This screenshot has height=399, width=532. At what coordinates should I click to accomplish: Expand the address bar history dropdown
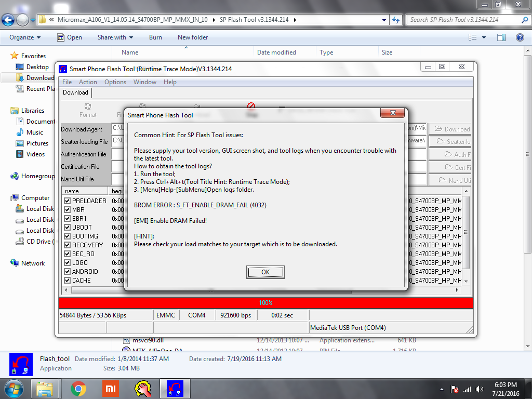point(384,20)
